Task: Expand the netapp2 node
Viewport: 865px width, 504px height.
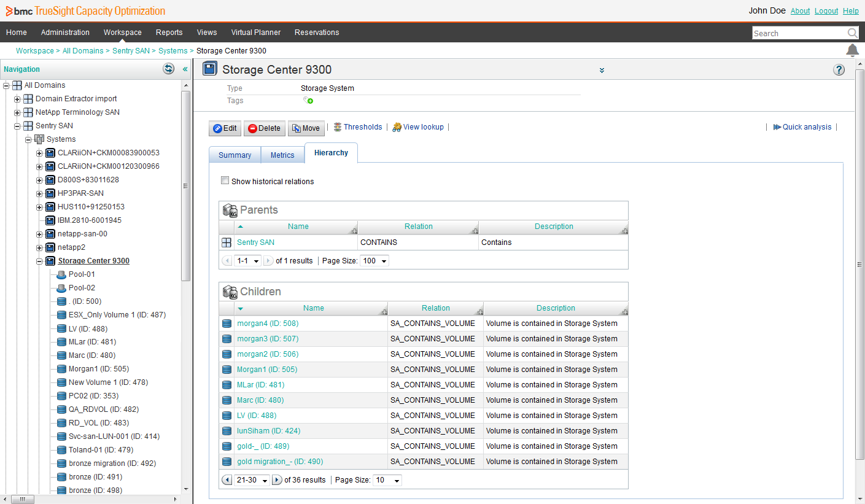Action: pos(39,247)
